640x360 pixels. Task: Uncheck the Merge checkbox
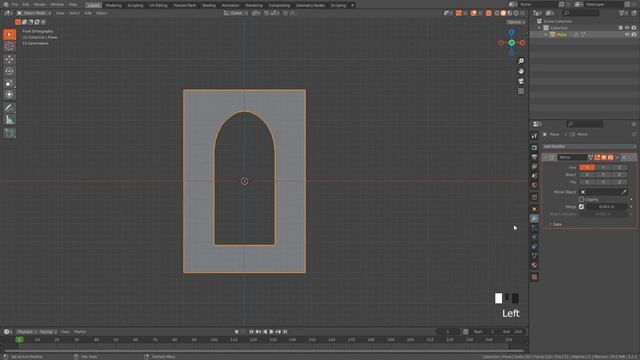coord(581,207)
